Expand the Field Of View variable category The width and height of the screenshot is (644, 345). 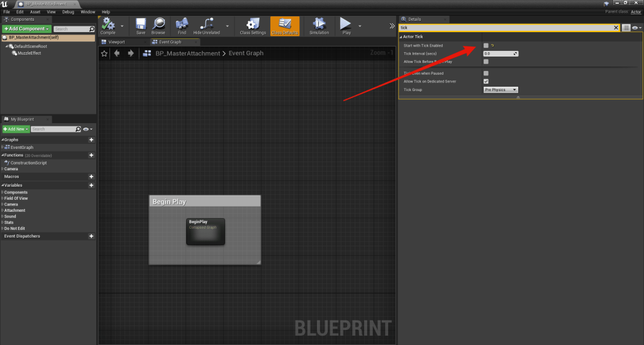point(16,198)
